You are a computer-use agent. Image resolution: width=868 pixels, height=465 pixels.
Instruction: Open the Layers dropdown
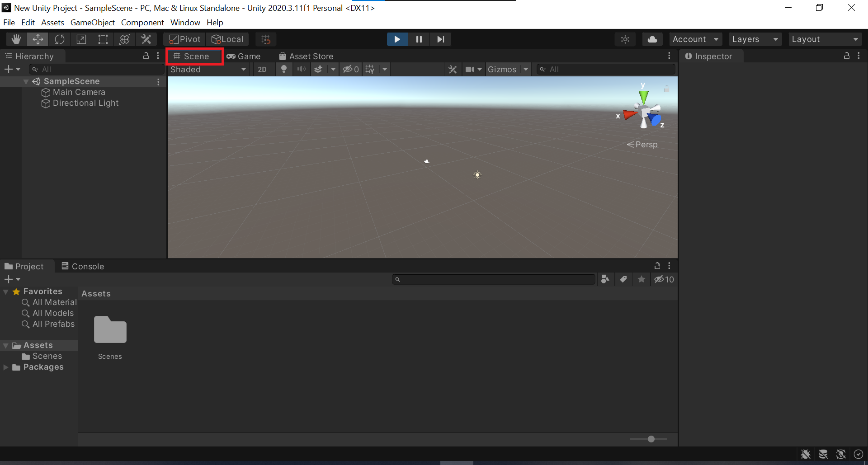click(755, 39)
